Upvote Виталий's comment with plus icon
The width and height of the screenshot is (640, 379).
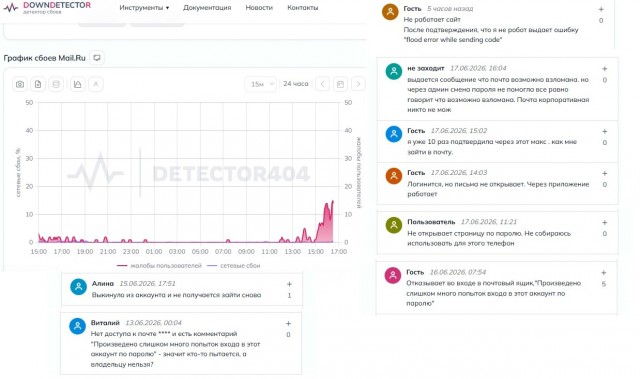pyautogui.click(x=288, y=323)
